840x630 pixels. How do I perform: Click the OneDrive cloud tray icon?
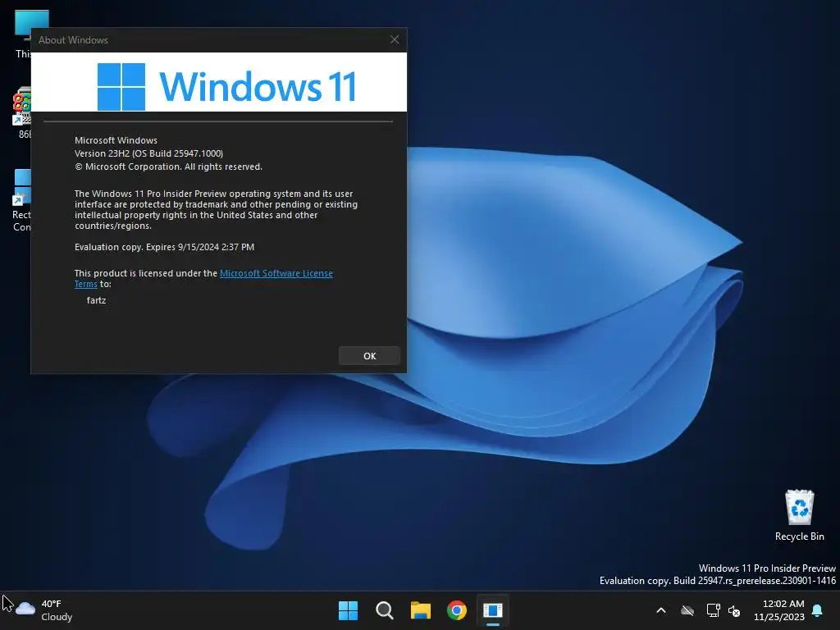coord(687,610)
